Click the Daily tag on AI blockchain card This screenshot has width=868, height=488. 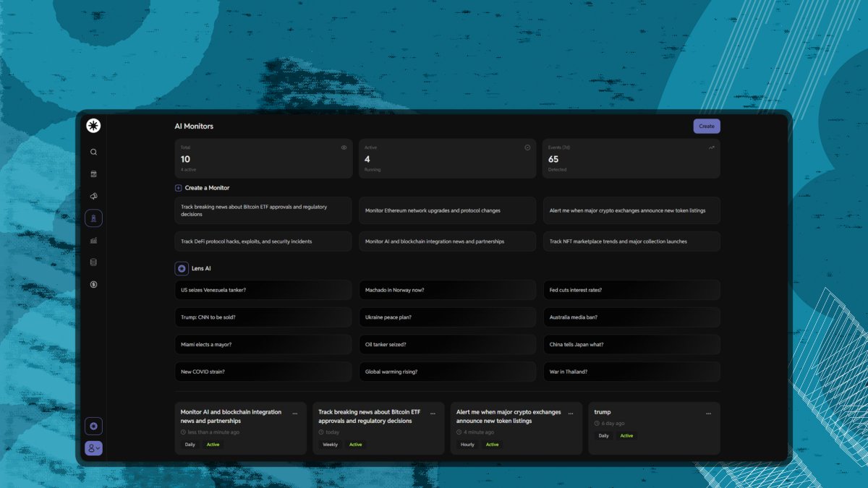point(190,445)
